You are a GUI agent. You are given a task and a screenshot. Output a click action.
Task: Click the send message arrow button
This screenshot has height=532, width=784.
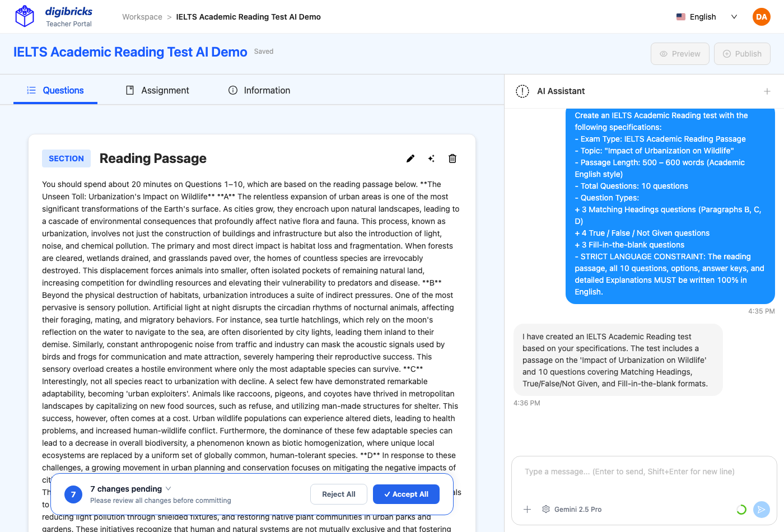(x=761, y=509)
